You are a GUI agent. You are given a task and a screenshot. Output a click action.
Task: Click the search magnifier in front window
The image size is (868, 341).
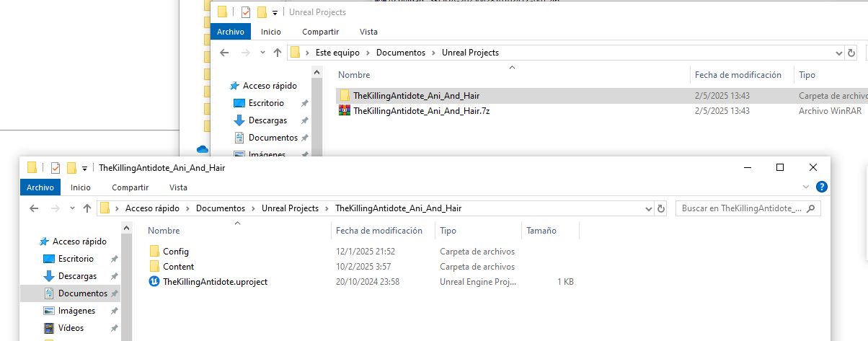coord(810,208)
